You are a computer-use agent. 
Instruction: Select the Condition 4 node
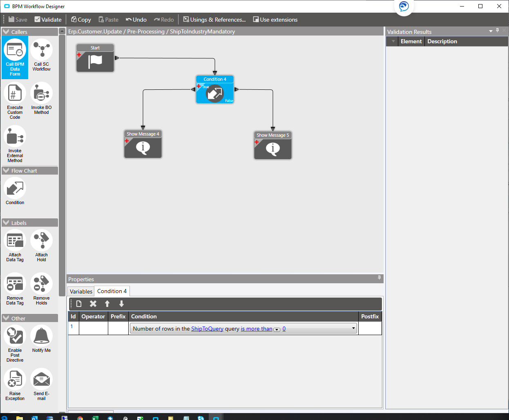click(x=215, y=89)
